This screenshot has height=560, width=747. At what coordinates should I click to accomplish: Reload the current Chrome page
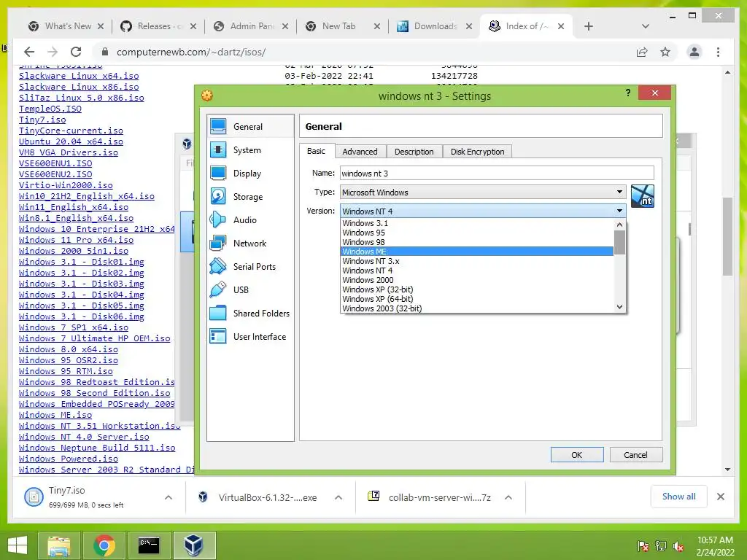point(76,52)
